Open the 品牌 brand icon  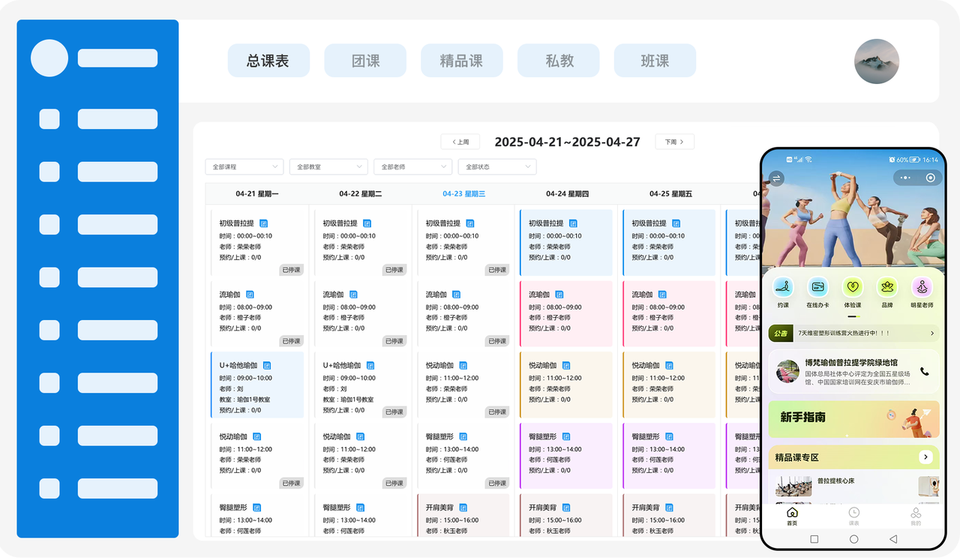coord(887,287)
